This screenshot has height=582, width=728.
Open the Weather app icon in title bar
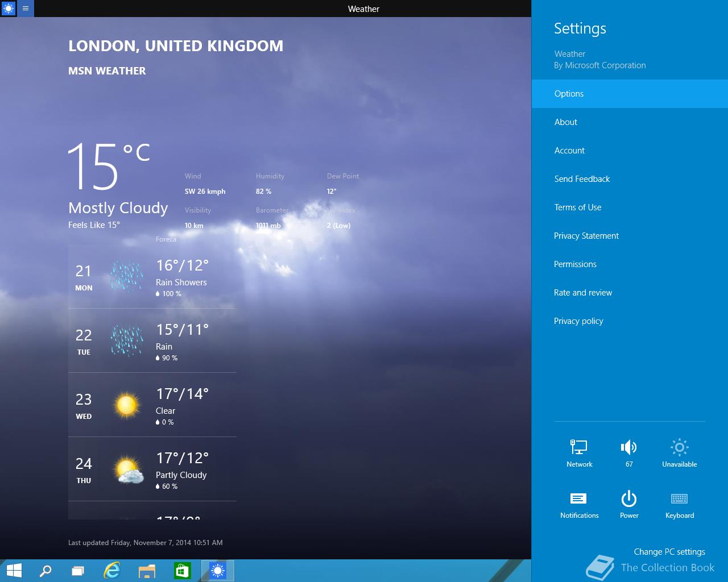click(9, 9)
